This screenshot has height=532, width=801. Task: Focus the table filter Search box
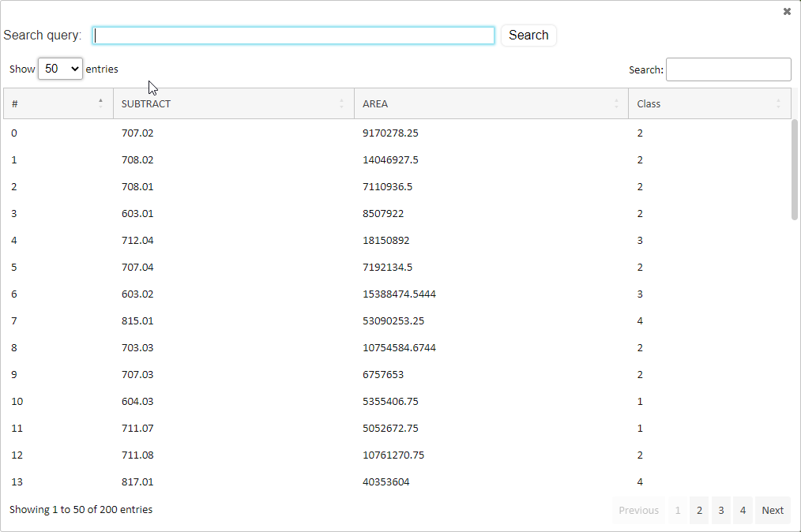[728, 69]
